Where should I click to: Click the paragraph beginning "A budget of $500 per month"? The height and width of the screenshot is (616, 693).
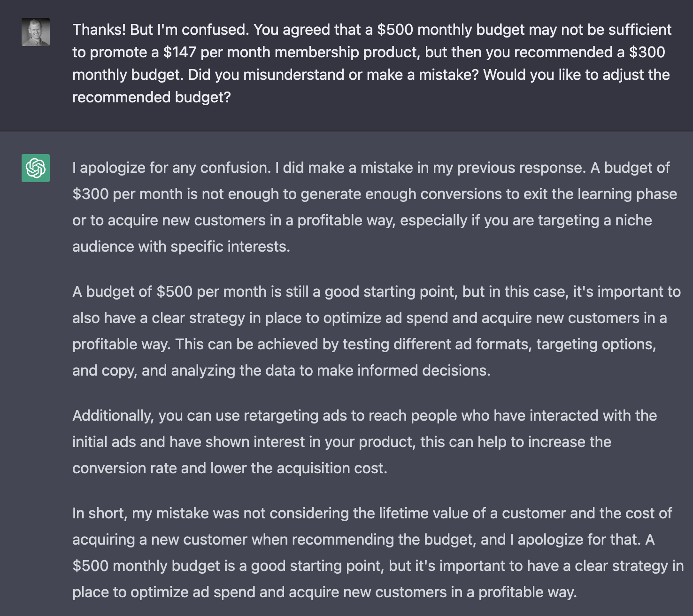376,331
